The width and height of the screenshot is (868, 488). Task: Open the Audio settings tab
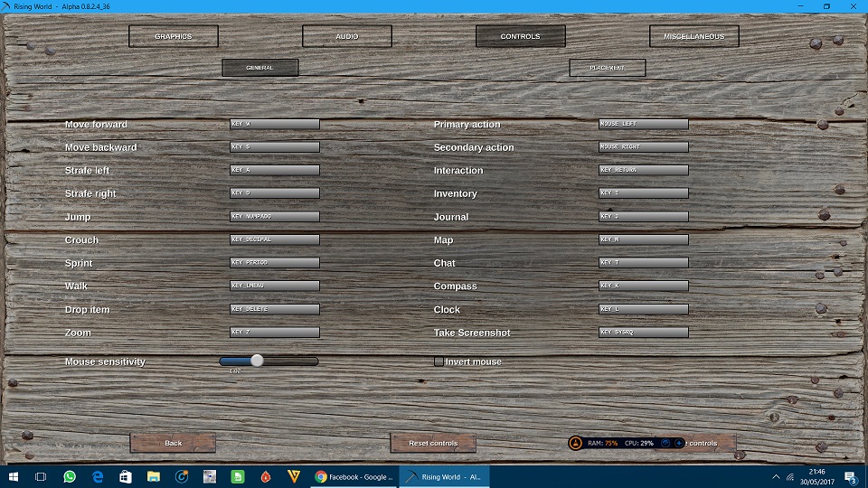point(346,36)
